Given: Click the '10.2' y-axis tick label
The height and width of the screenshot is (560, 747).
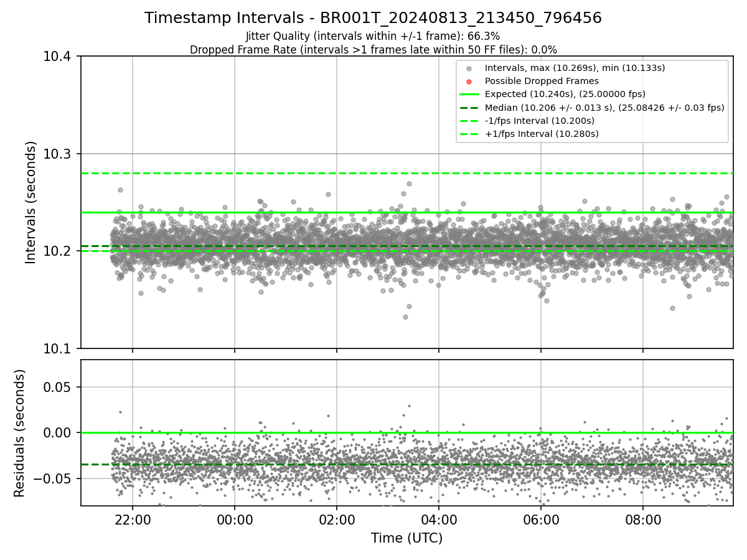Looking at the screenshot, I should tap(59, 251).
